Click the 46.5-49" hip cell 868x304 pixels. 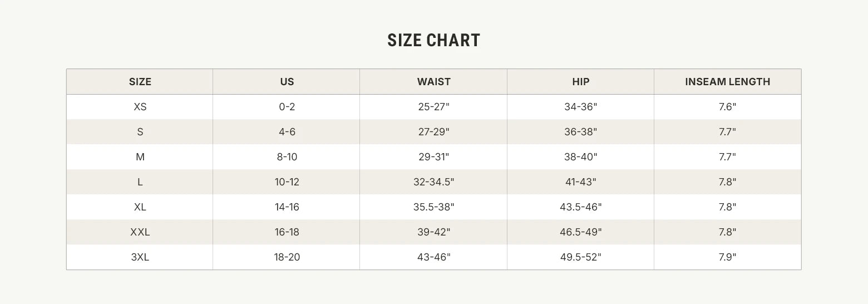[580, 232]
